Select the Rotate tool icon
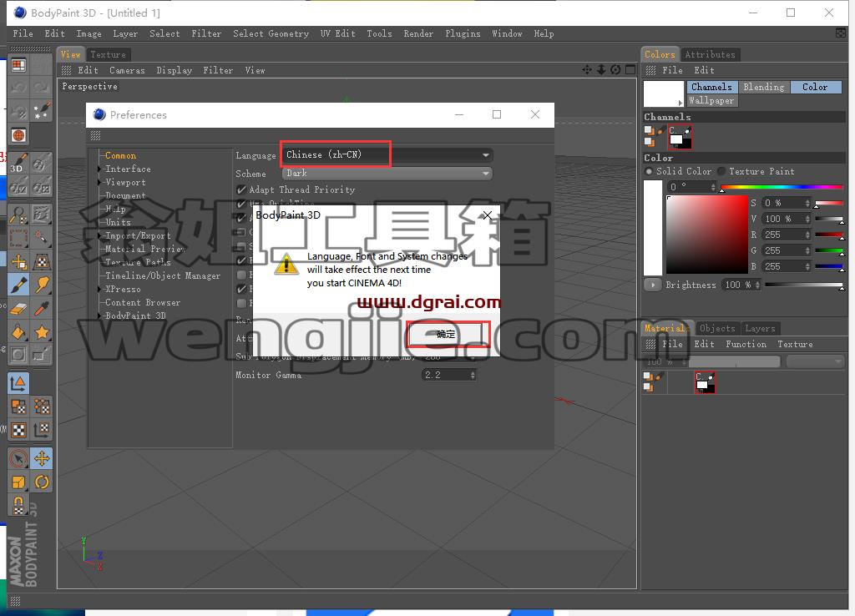 (x=42, y=482)
